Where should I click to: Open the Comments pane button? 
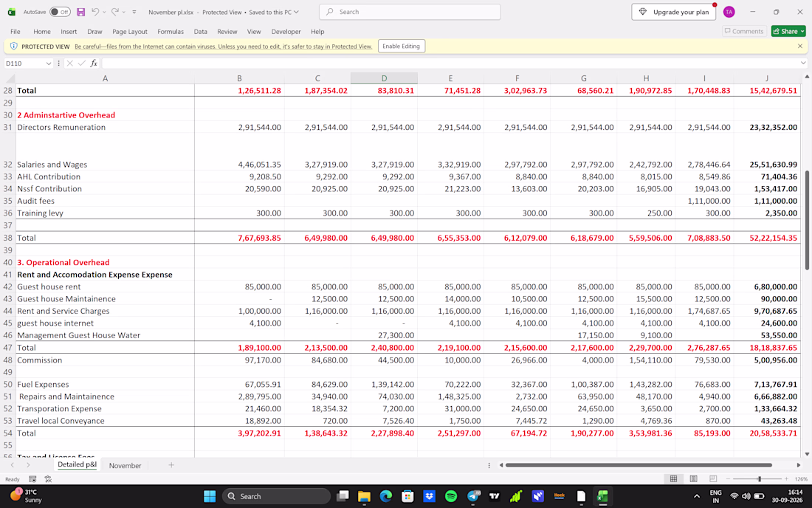(744, 32)
